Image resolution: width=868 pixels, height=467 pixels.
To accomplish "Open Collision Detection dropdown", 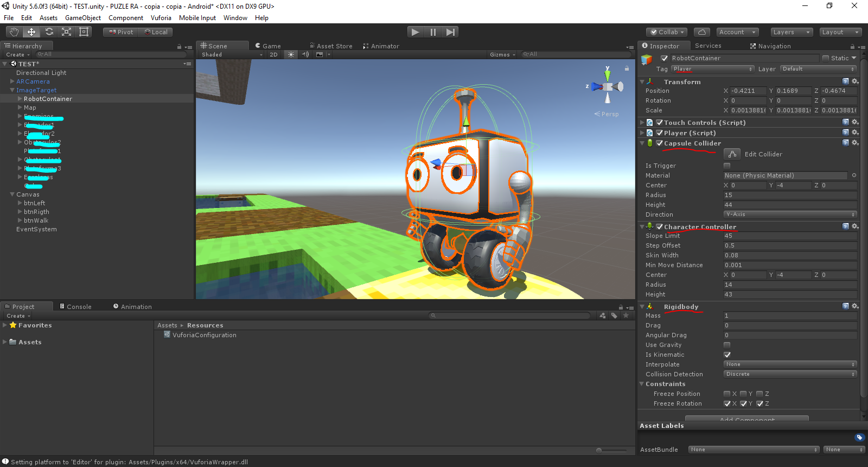I will click(x=790, y=374).
